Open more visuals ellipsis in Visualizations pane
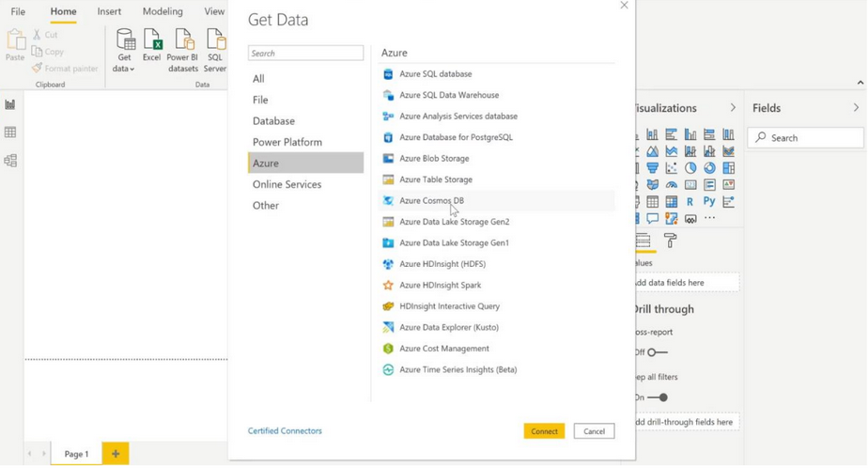868x468 pixels. [x=709, y=218]
